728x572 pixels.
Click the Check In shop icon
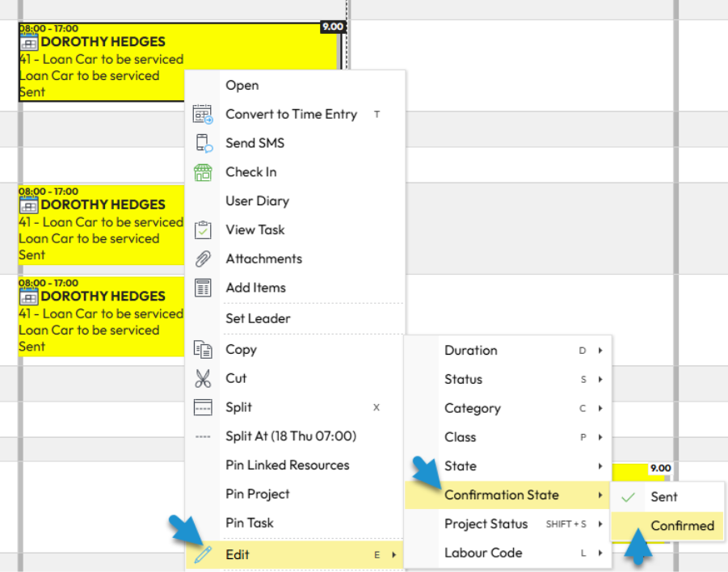click(203, 172)
